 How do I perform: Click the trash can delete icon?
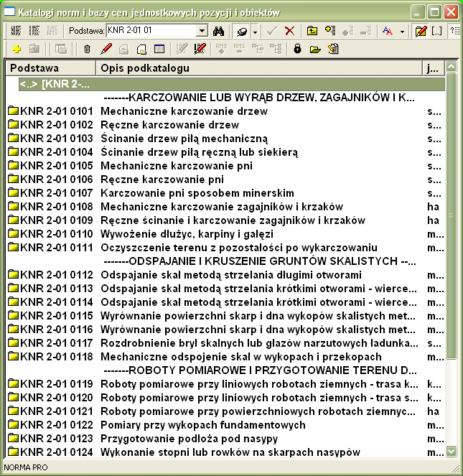pyautogui.click(x=87, y=49)
